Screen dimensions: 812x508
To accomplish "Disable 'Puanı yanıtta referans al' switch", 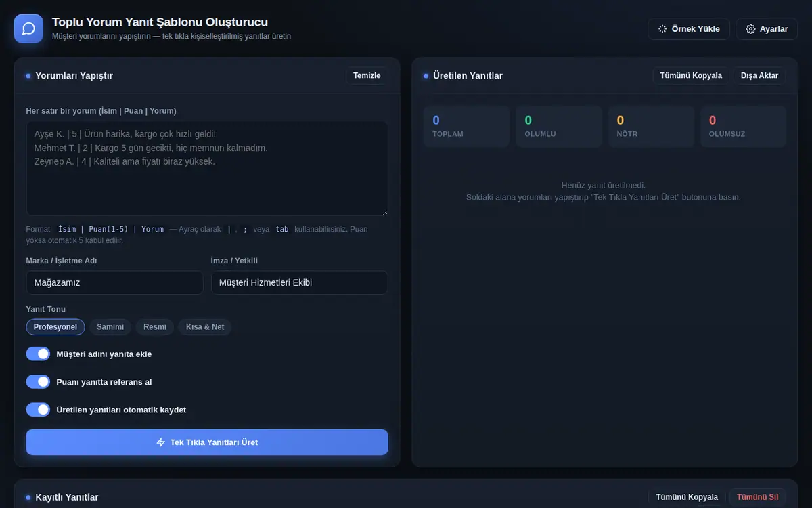I will (39, 382).
